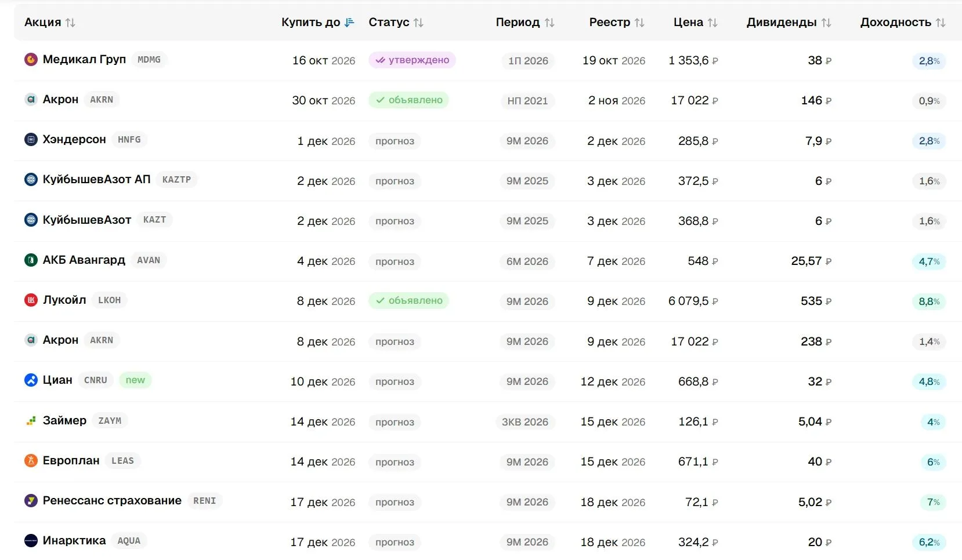
Task: Click the 7 дек 2026 registry date
Action: tap(616, 261)
